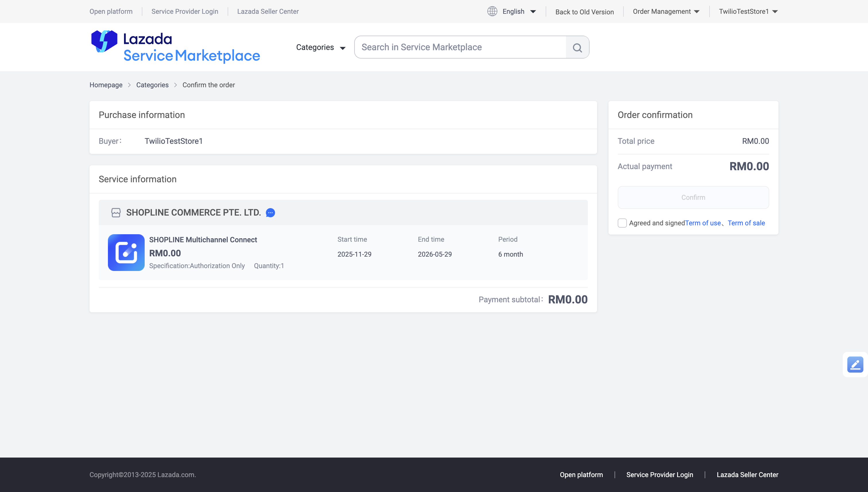Open the top Lazada Seller Center link

(x=268, y=11)
